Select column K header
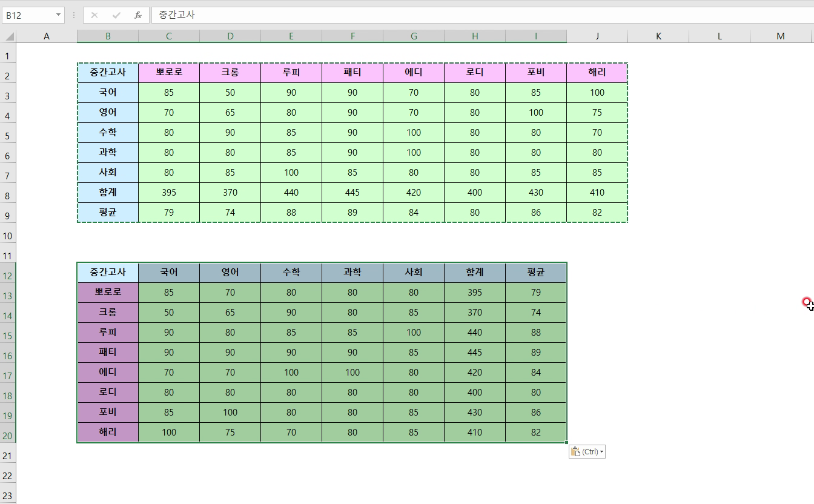This screenshot has height=504, width=814. pyautogui.click(x=658, y=36)
